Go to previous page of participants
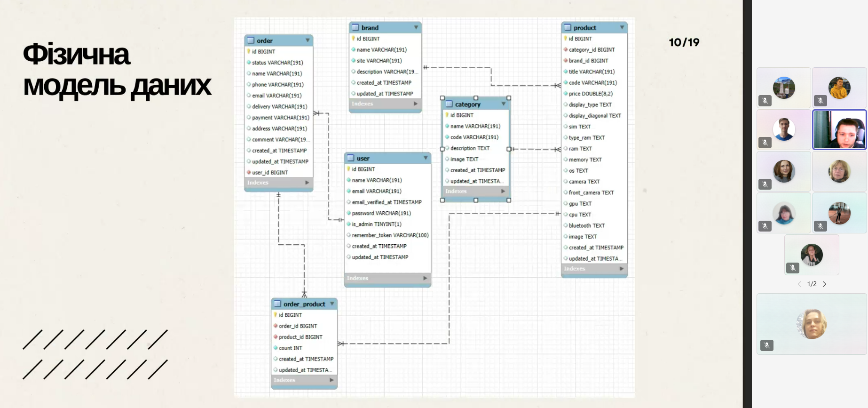The width and height of the screenshot is (868, 408). tap(799, 284)
